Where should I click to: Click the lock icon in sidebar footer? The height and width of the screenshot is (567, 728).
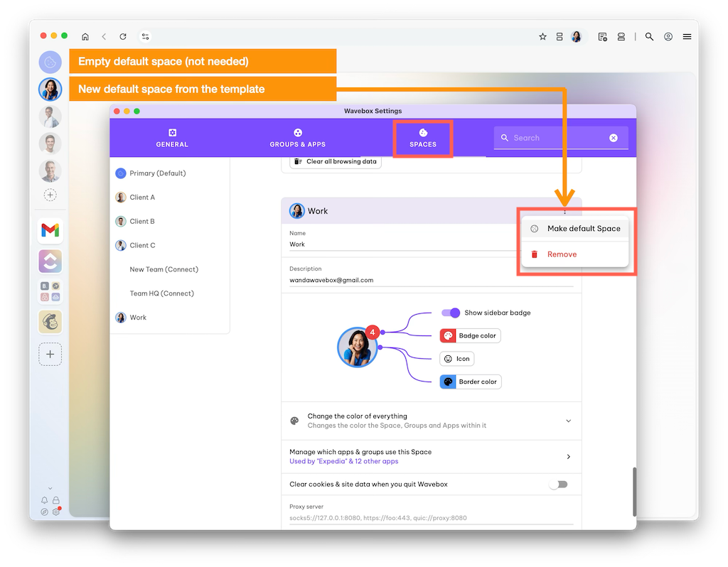click(x=55, y=500)
